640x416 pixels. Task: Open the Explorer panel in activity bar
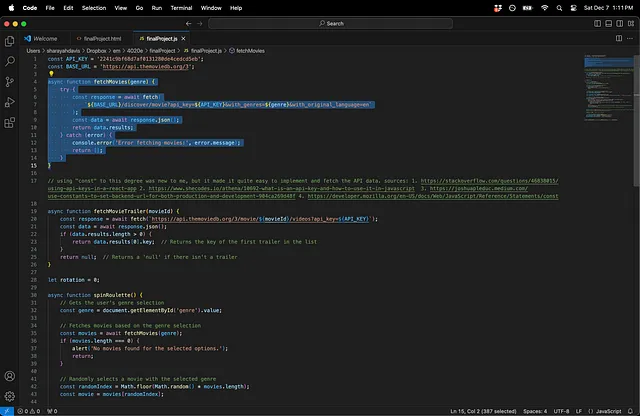(9, 41)
